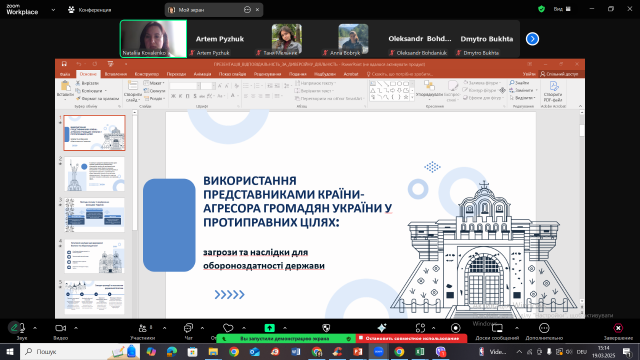Open File Explorer from taskbar

pyautogui.click(x=213, y=351)
